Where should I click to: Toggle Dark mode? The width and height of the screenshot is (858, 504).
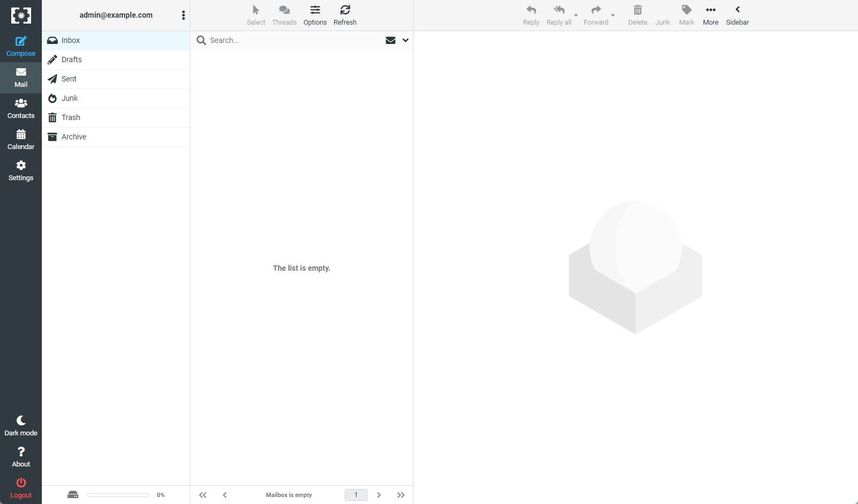21,425
